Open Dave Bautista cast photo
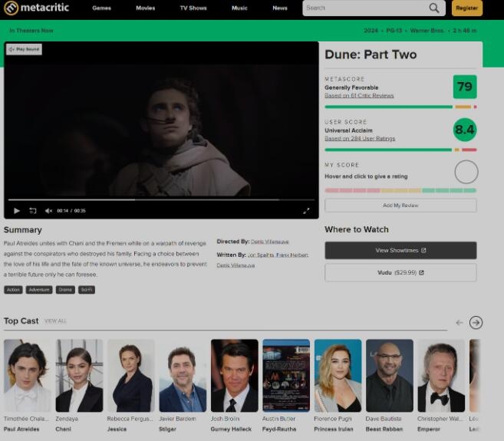 (390, 376)
